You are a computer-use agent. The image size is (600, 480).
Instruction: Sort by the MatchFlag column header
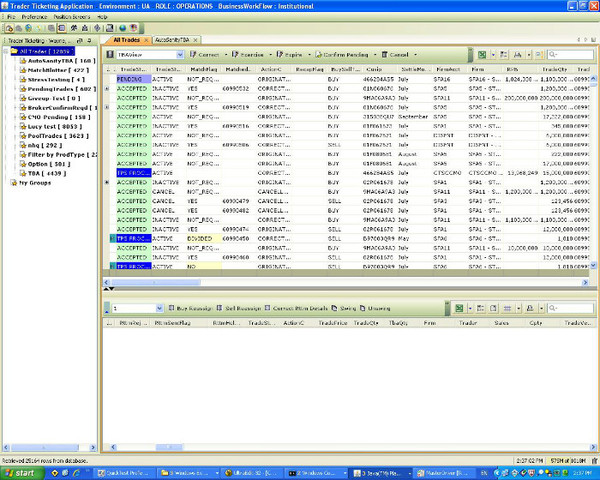pos(204,69)
